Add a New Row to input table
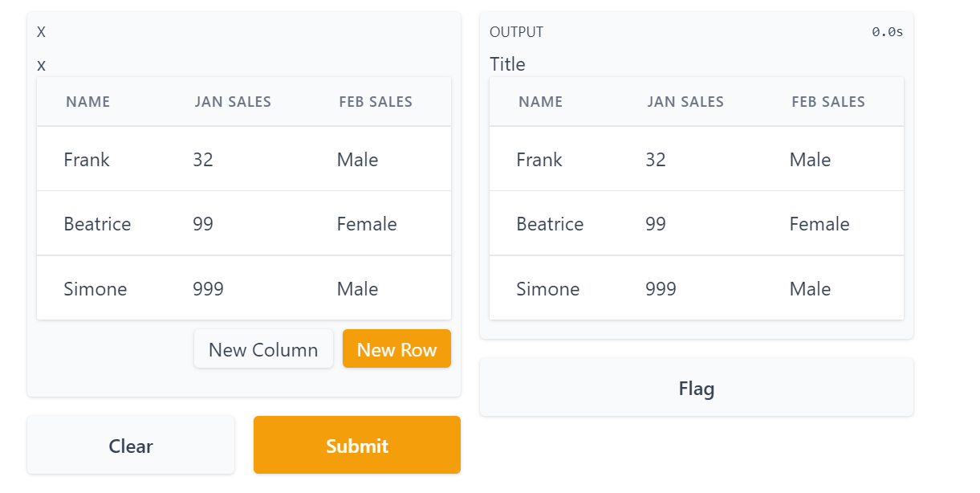 396,349
